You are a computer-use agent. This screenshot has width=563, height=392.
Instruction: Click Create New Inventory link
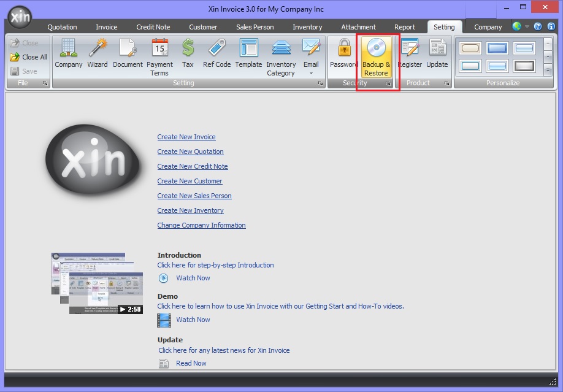click(190, 210)
